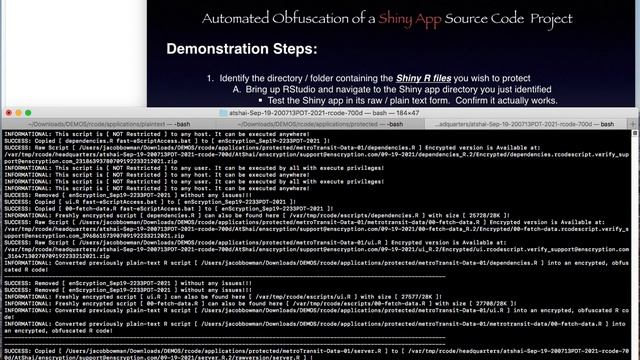The width and height of the screenshot is (640, 360).
Task: Click 'Bring up RStudio and navigate' step line
Action: pyautogui.click(x=392, y=89)
